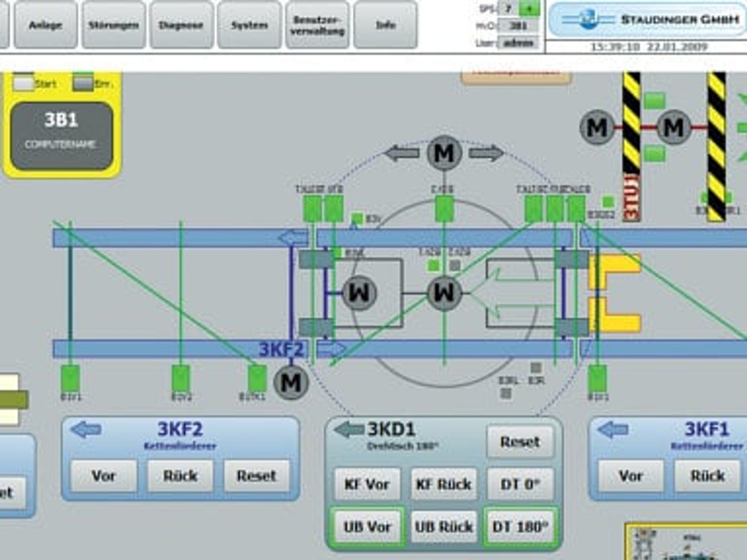Click the left arrow icon in 3KF2 panel

coord(86,429)
